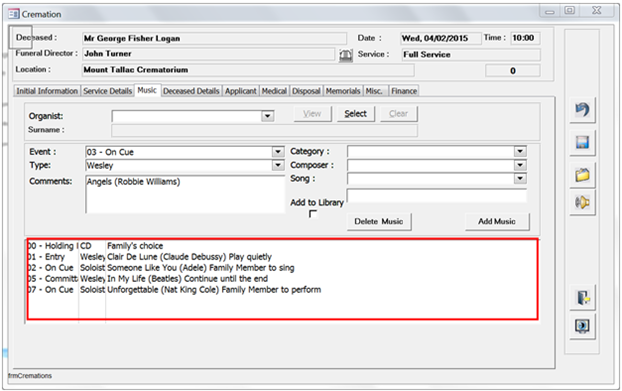Click in the Comments text box
Image resolution: width=622 pixels, height=391 pixels.
point(185,195)
